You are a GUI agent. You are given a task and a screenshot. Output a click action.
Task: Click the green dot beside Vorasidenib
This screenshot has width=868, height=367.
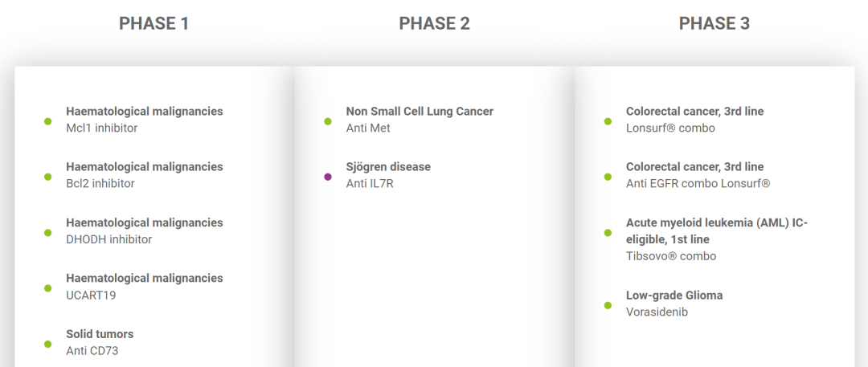point(608,305)
